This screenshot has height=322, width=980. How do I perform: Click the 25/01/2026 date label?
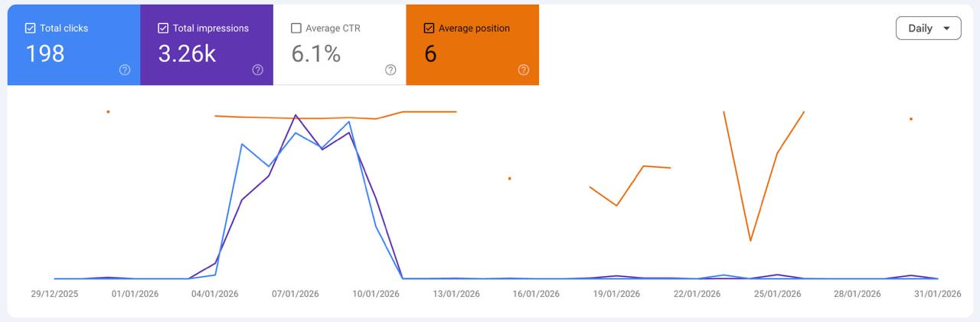[777, 294]
